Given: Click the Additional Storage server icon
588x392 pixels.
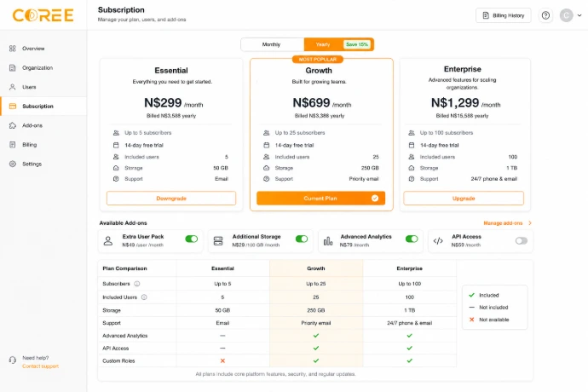Looking at the screenshot, I should 218,241.
